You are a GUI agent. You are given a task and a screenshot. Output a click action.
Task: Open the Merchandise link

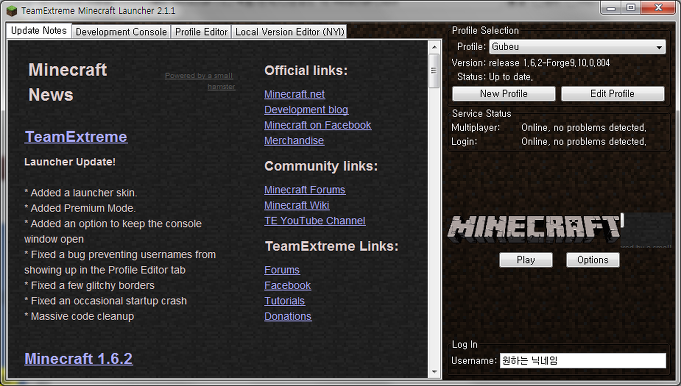click(x=294, y=141)
